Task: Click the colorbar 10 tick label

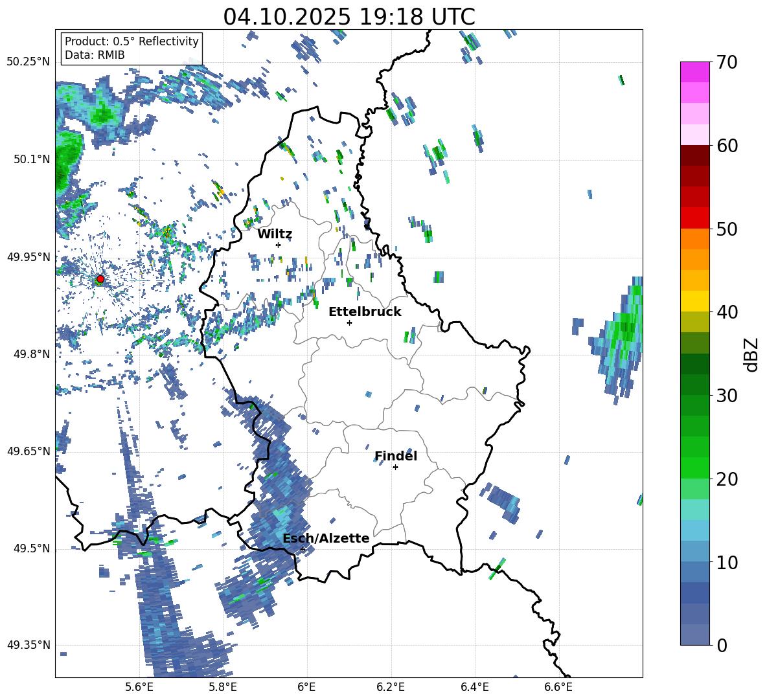Action: tap(727, 562)
